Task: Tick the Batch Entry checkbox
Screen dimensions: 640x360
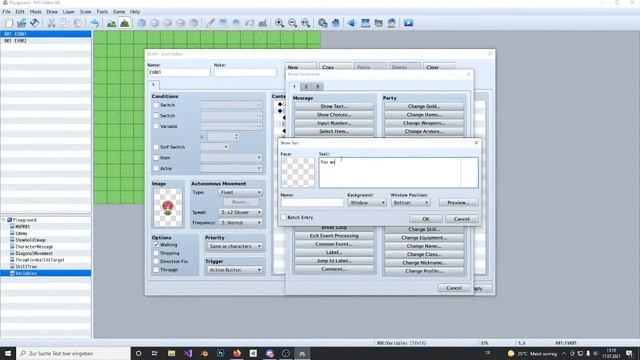Action: point(284,217)
